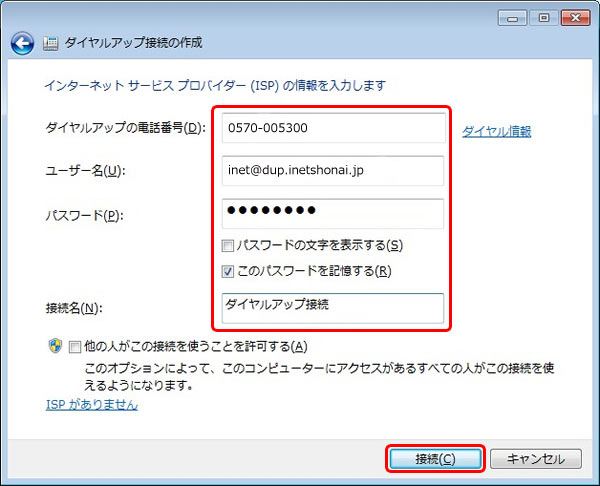Click the security shield icon
Viewport: 600px width, 486px height.
(x=55, y=346)
